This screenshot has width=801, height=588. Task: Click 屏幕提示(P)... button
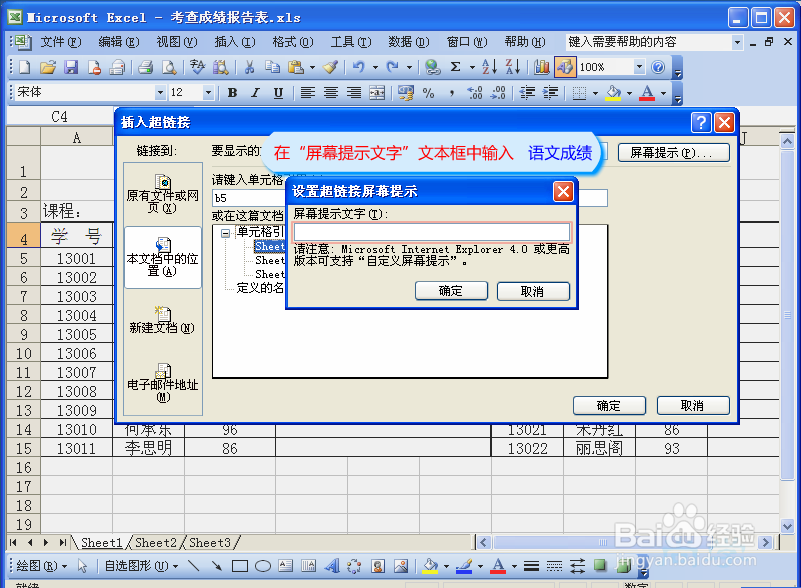pyautogui.click(x=673, y=152)
